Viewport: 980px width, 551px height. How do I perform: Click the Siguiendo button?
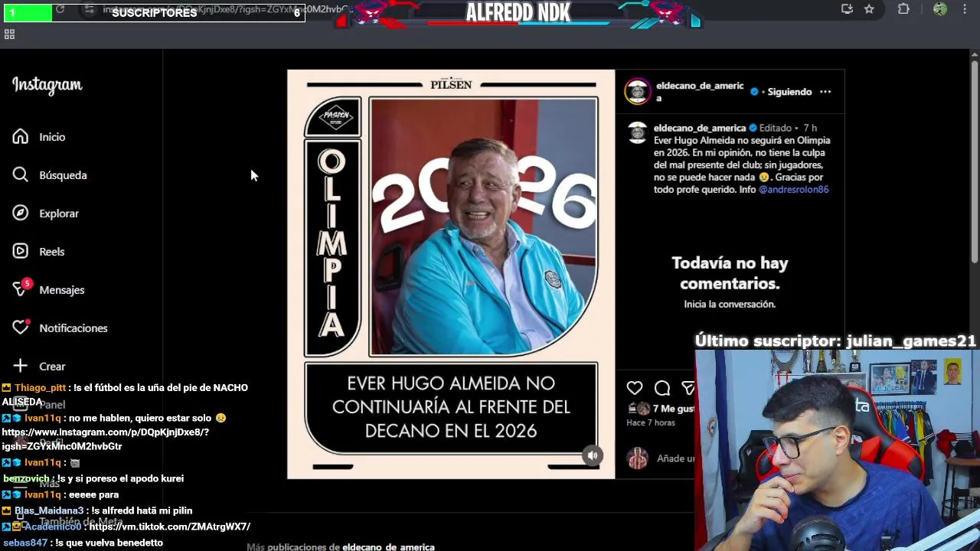point(789,92)
